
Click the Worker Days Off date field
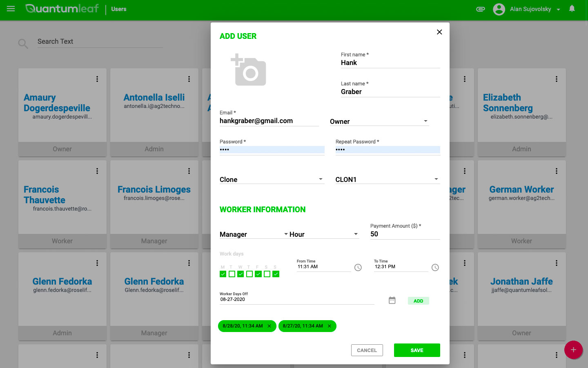coord(297,300)
